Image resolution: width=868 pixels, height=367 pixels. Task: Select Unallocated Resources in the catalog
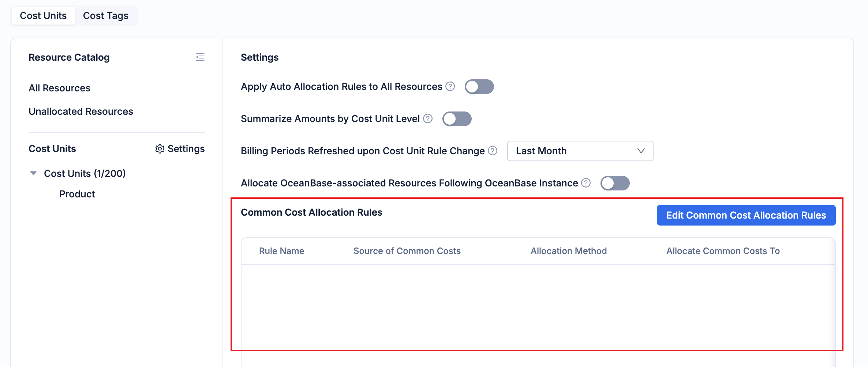pyautogui.click(x=81, y=111)
